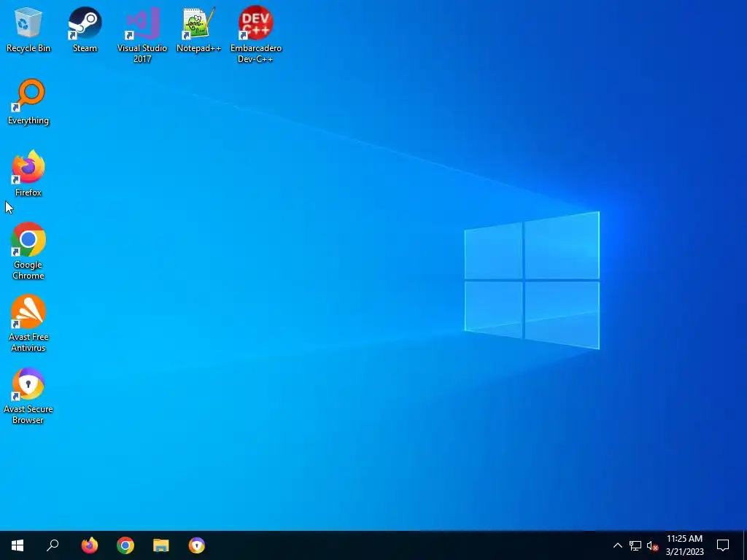
Task: Click the muted volume speaker icon
Action: coord(652,545)
